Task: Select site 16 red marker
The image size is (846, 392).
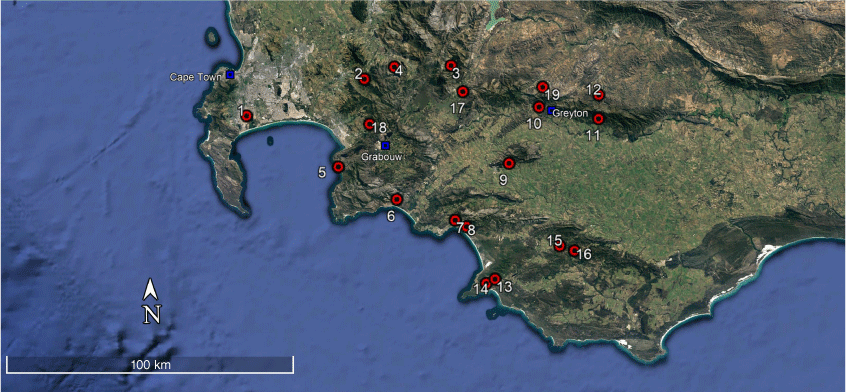Action: 574,251
